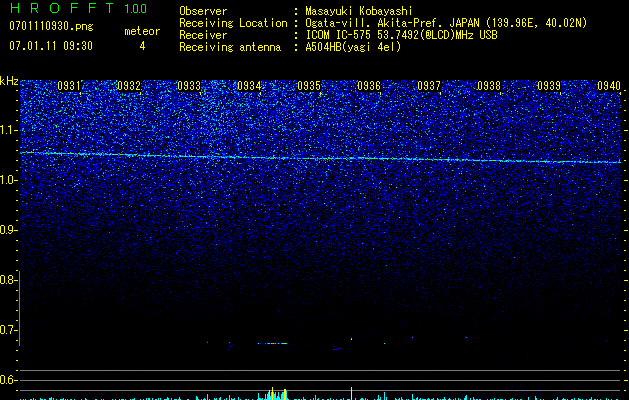Click the 0935 time marker
The image size is (629, 400).
[309, 86]
